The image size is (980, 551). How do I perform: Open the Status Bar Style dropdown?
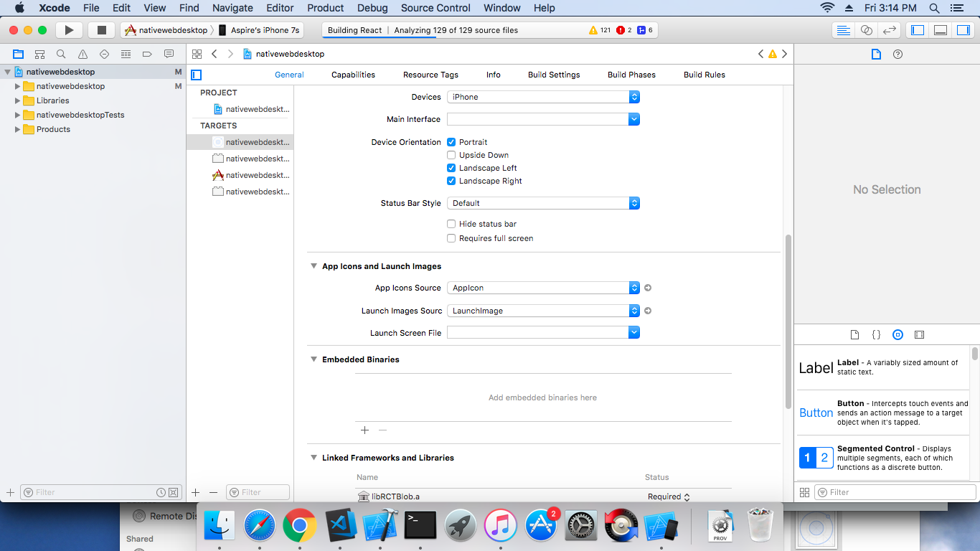[x=543, y=203]
